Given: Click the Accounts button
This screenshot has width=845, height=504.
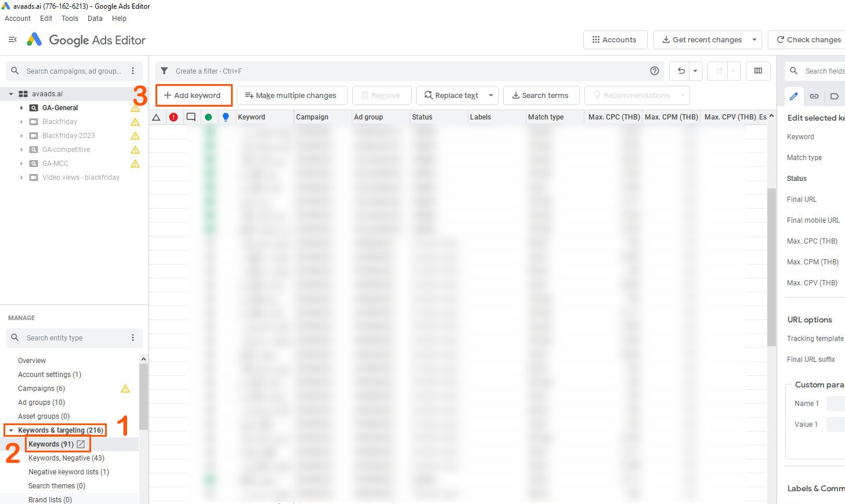Looking at the screenshot, I should tap(615, 40).
